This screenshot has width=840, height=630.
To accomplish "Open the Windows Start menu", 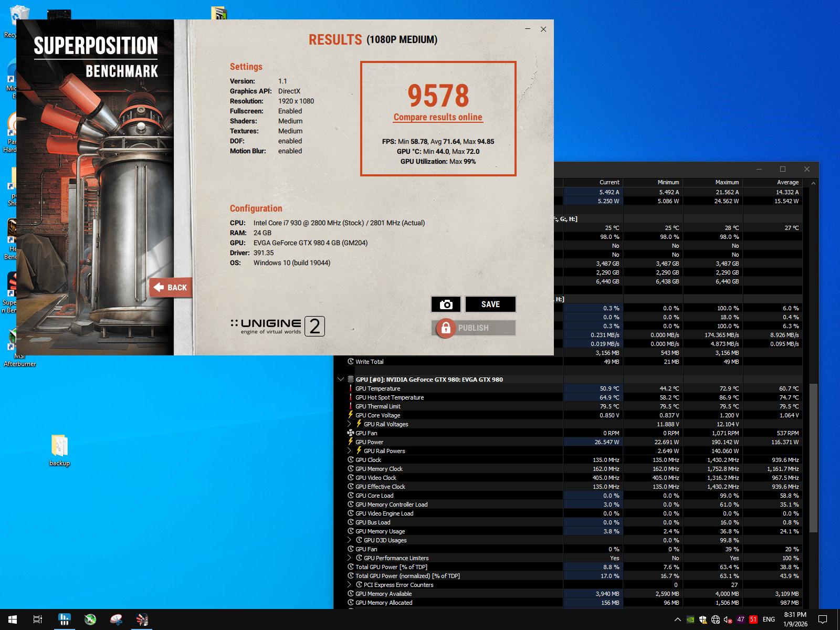I will [x=13, y=619].
